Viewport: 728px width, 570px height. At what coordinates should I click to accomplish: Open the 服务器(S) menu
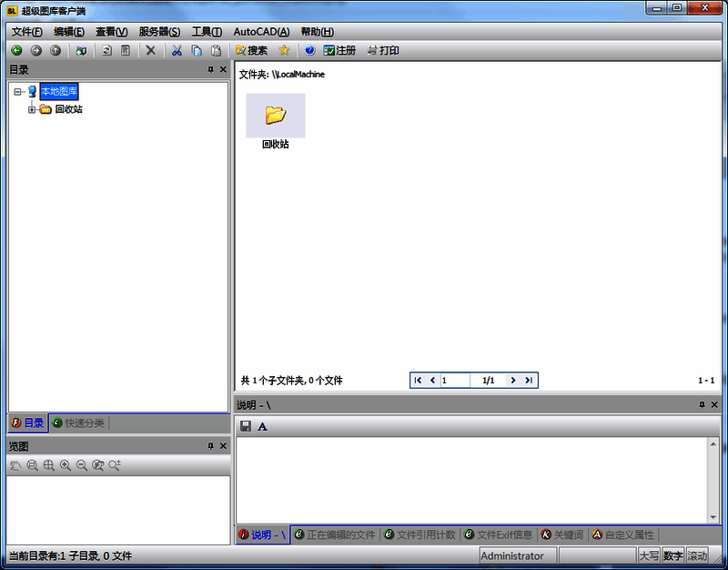point(159,32)
